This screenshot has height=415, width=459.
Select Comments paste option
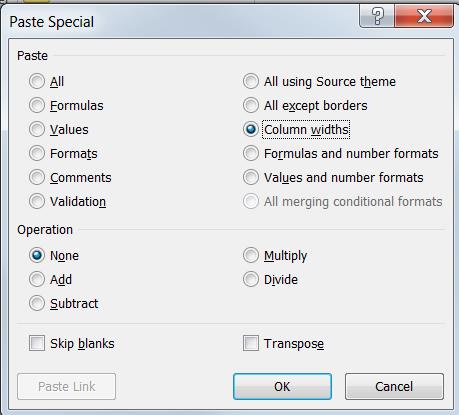37,177
